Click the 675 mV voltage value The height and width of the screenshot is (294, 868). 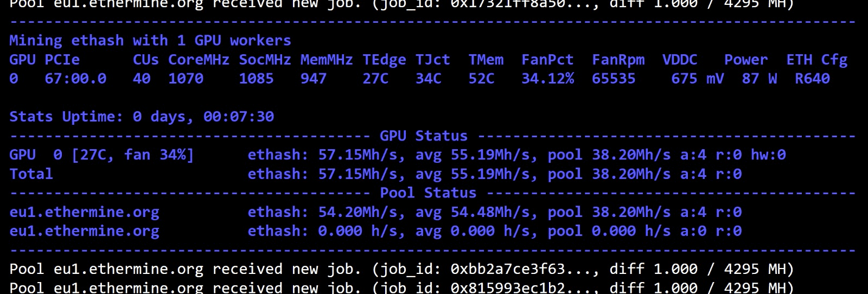[697, 79]
